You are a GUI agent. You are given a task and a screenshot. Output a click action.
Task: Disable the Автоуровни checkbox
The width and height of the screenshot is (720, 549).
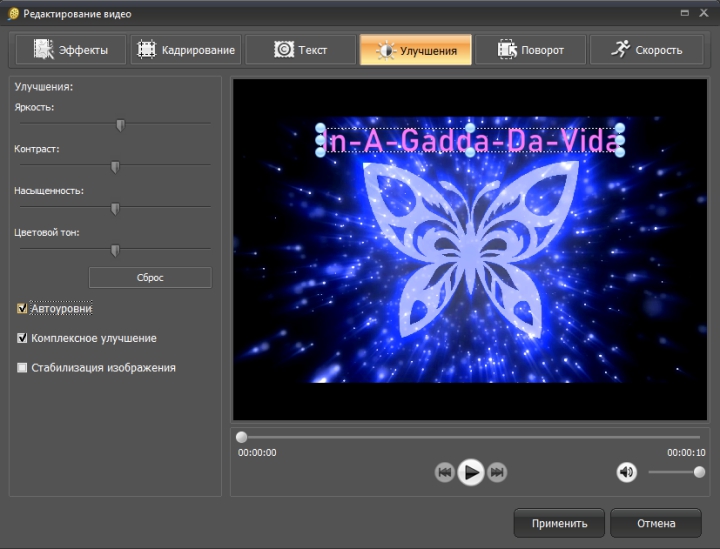tap(22, 309)
